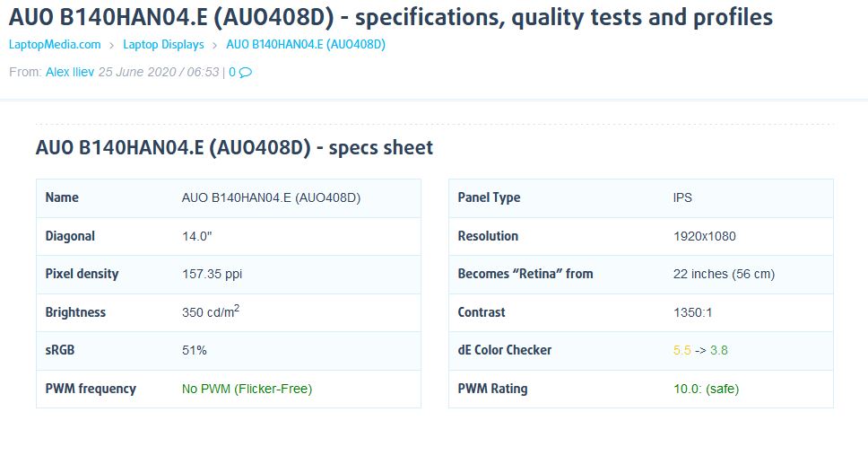This screenshot has width=868, height=473.
Task: Open the comment bubble icon
Action: tap(246, 73)
